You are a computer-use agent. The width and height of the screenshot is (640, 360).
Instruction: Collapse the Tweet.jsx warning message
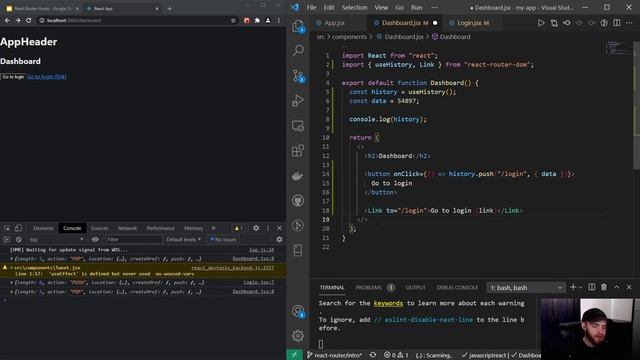[11, 268]
